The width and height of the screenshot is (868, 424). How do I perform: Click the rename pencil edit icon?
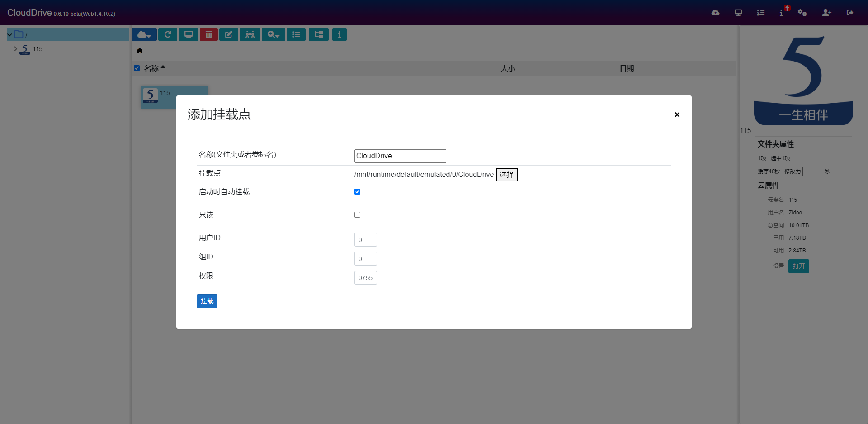(229, 34)
